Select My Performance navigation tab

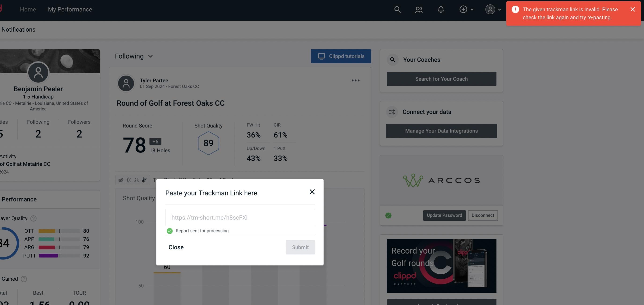point(70,9)
